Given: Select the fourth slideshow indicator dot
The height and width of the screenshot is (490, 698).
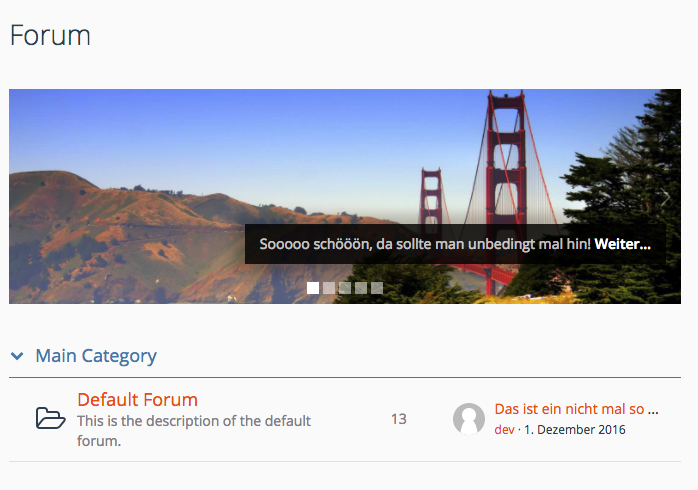Looking at the screenshot, I should click(361, 288).
